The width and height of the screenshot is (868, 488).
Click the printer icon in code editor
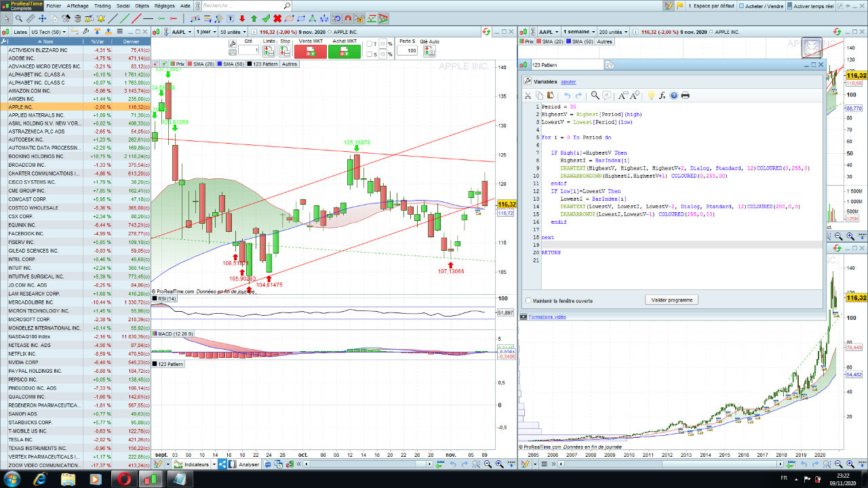pyautogui.click(x=685, y=96)
